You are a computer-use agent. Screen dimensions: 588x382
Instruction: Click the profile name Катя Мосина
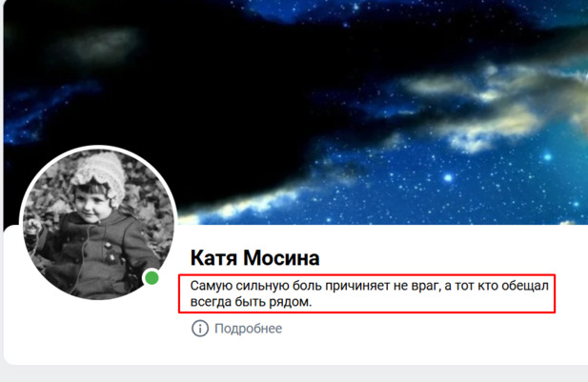tap(255, 258)
